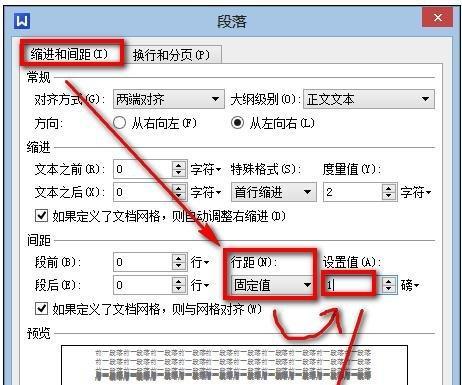Open the 段前 unit dropdown 行
The image size is (462, 385).
[x=200, y=263]
